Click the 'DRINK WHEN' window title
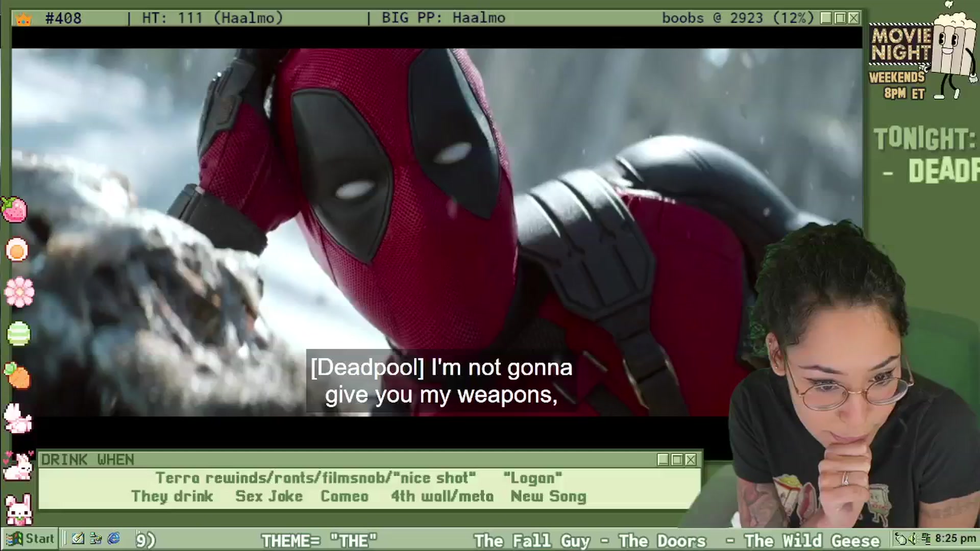The image size is (980, 551). tap(87, 460)
